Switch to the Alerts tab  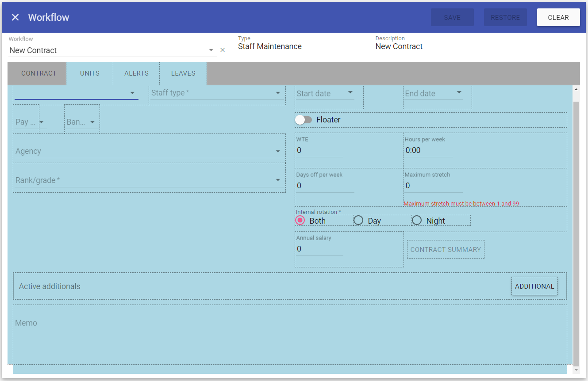(x=136, y=73)
